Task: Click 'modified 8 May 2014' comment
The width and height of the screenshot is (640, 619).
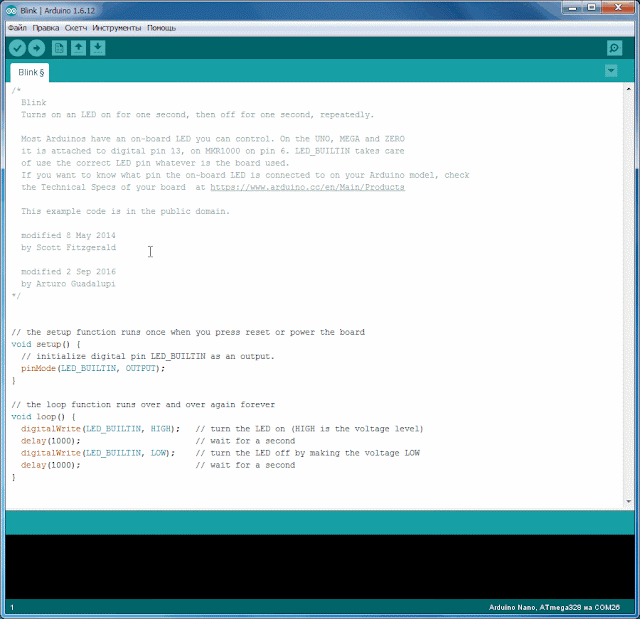Action: click(x=69, y=235)
